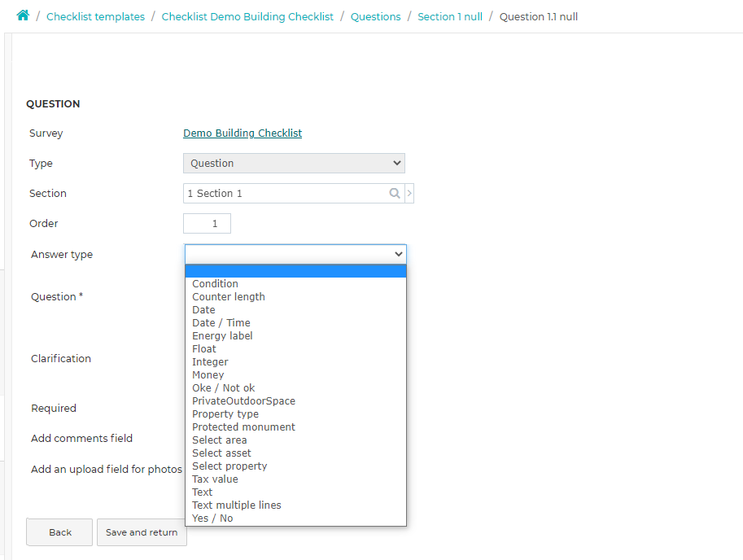
Task: Choose Condition answer type
Action: tap(295, 284)
